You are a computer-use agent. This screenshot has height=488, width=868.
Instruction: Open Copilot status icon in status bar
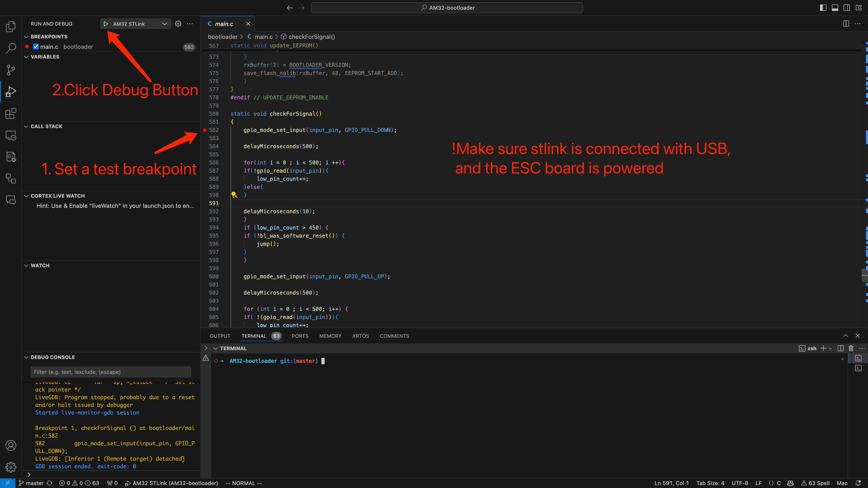coord(790,483)
